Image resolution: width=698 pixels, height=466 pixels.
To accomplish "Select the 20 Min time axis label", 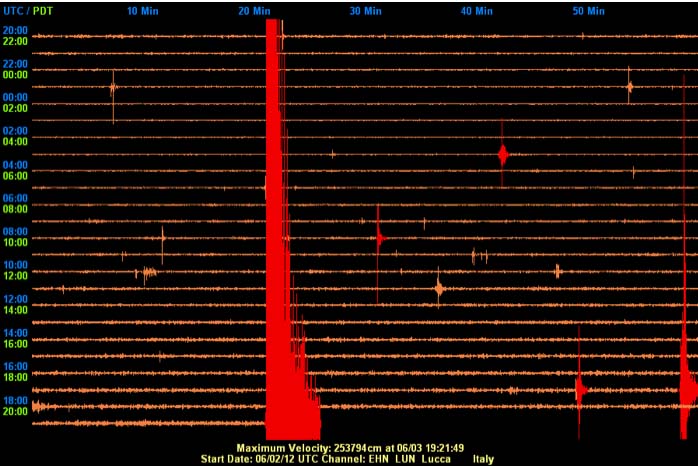I will click(x=254, y=11).
